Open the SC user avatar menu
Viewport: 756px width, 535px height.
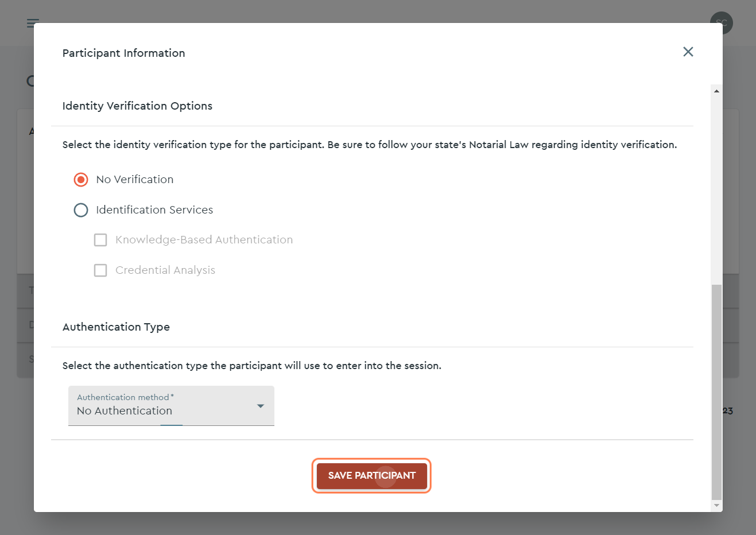point(721,23)
